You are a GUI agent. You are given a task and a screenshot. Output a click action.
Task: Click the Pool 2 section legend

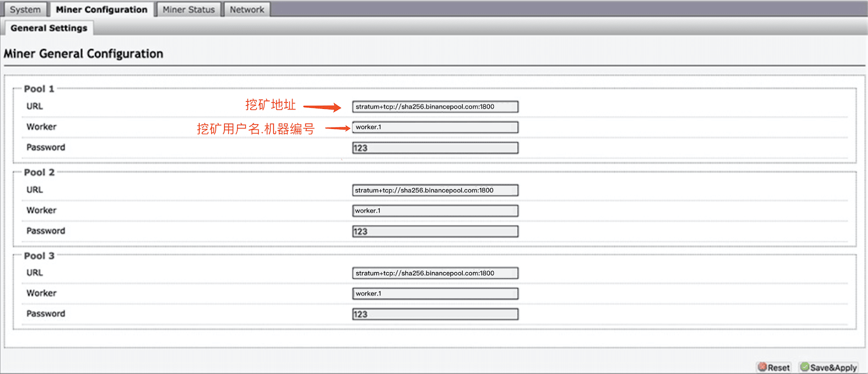click(39, 172)
